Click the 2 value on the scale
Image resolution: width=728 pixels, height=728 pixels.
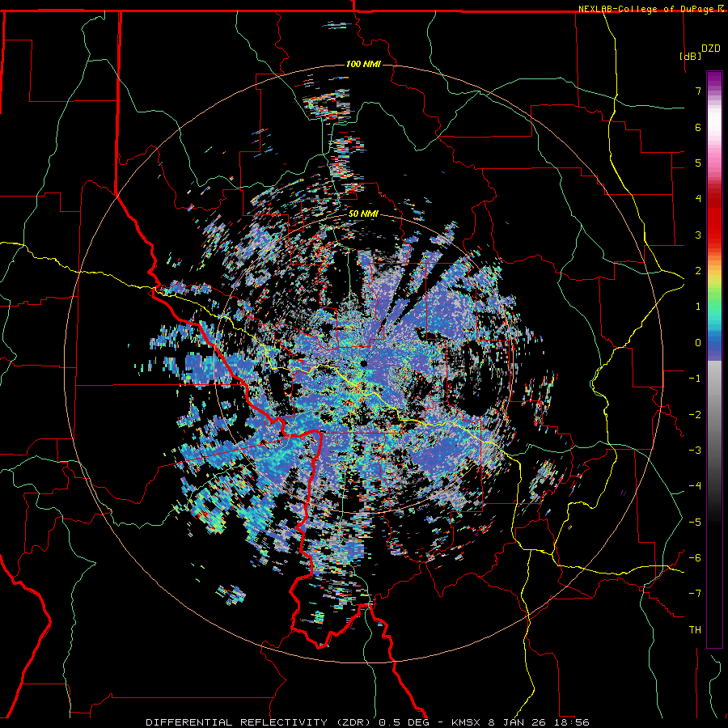pos(698,271)
